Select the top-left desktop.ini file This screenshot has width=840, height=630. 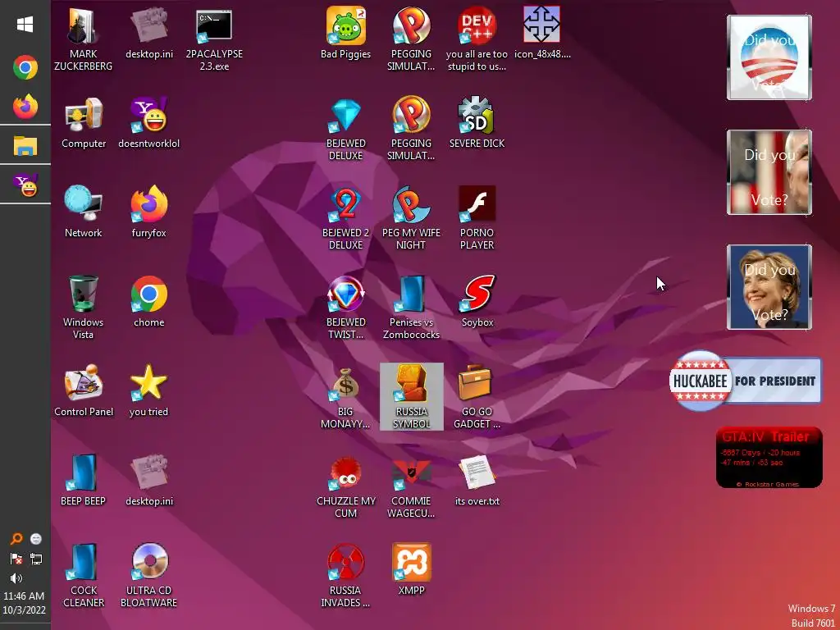click(x=149, y=34)
